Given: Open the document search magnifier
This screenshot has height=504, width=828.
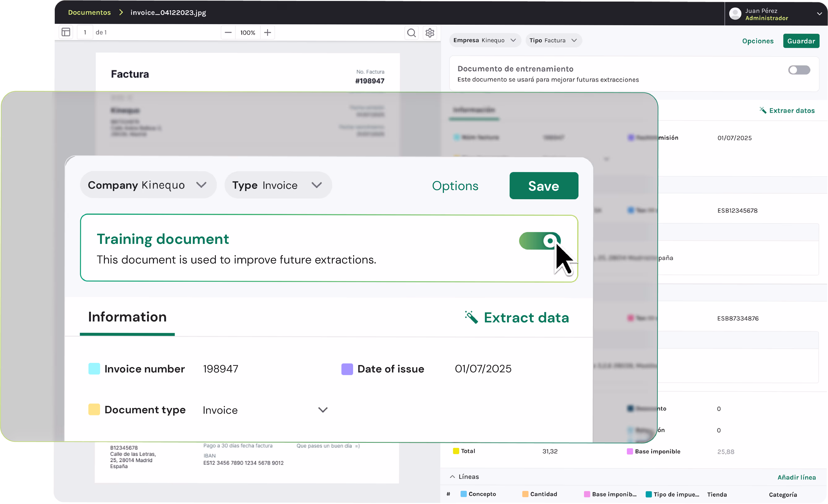Looking at the screenshot, I should pos(411,33).
